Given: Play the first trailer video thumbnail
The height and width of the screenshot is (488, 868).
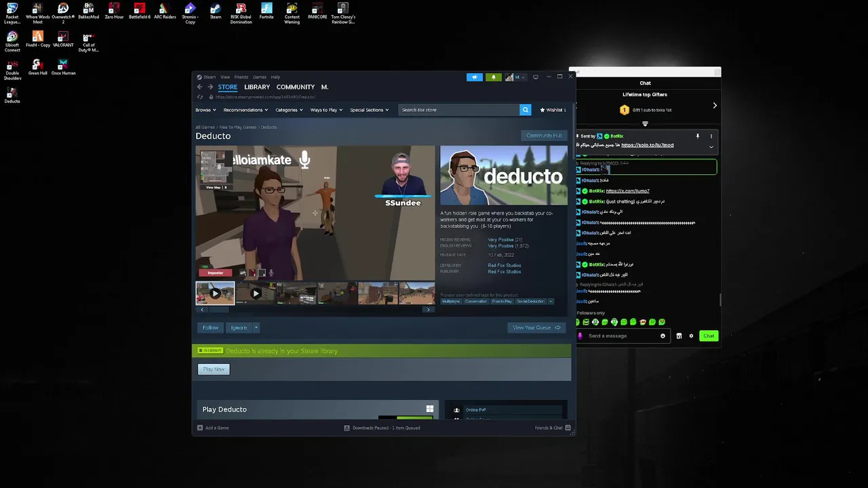Looking at the screenshot, I should pyautogui.click(x=215, y=293).
